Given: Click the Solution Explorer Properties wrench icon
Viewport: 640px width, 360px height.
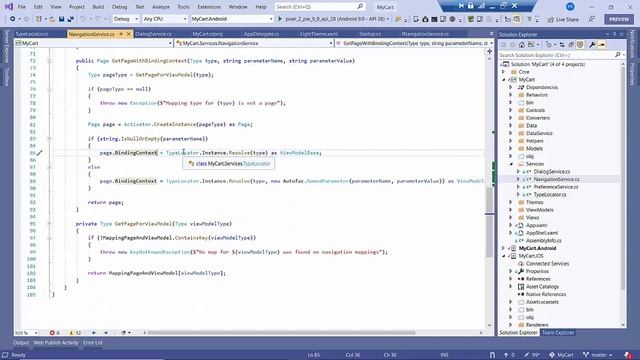Looking at the screenshot, I should point(592,45).
